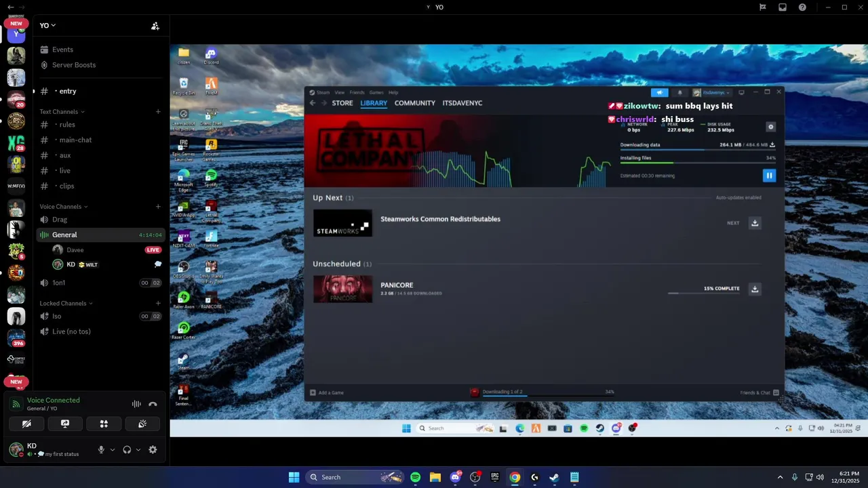Open Notepad from the Windows taskbar
The height and width of the screenshot is (488, 868).
574,477
